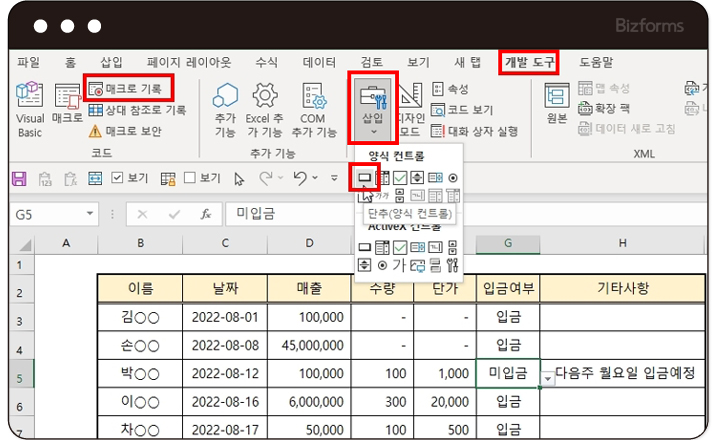This screenshot has height=440, width=715.
Task: Open the Name Box dropdown arrow
Action: [90, 214]
